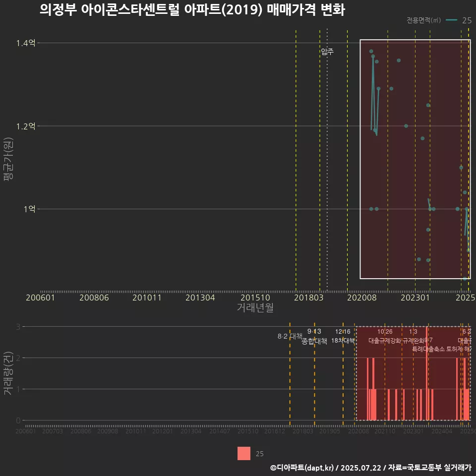476x476 pixels.
Task: Click the teal line legend swatch for 25㎡
Action: point(451,20)
